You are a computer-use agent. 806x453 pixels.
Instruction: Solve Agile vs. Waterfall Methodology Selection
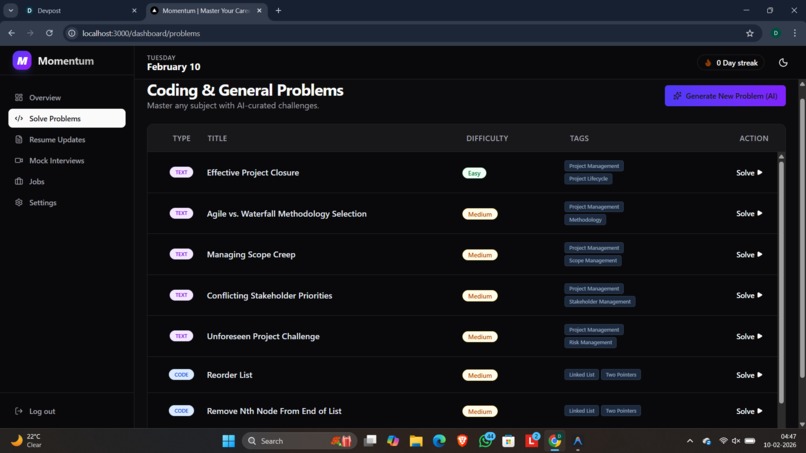(x=749, y=213)
